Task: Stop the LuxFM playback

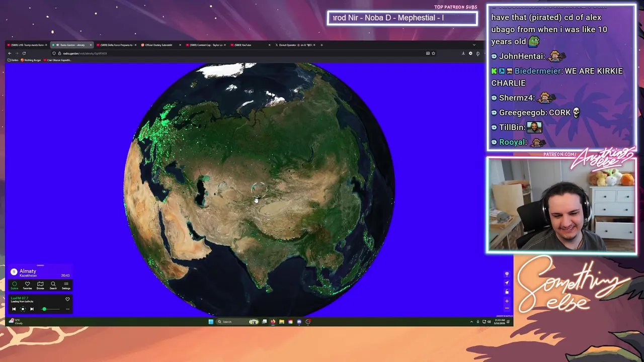Action: pyautogui.click(x=23, y=309)
